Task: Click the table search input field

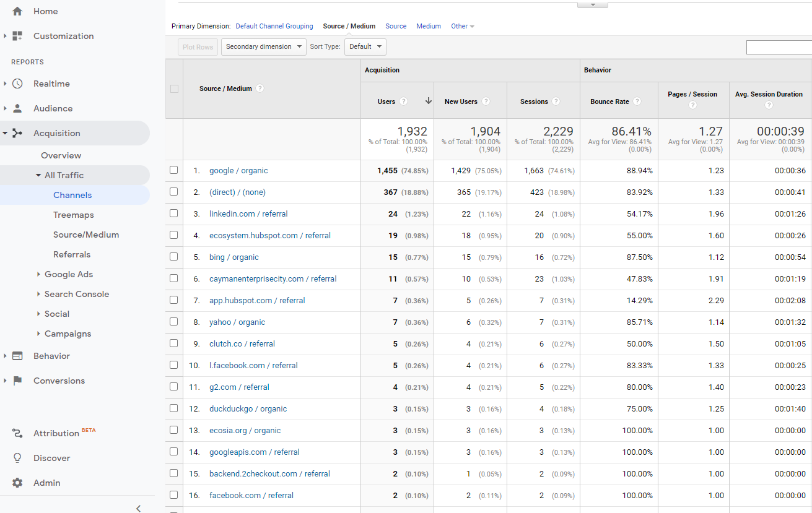Action: click(x=779, y=47)
